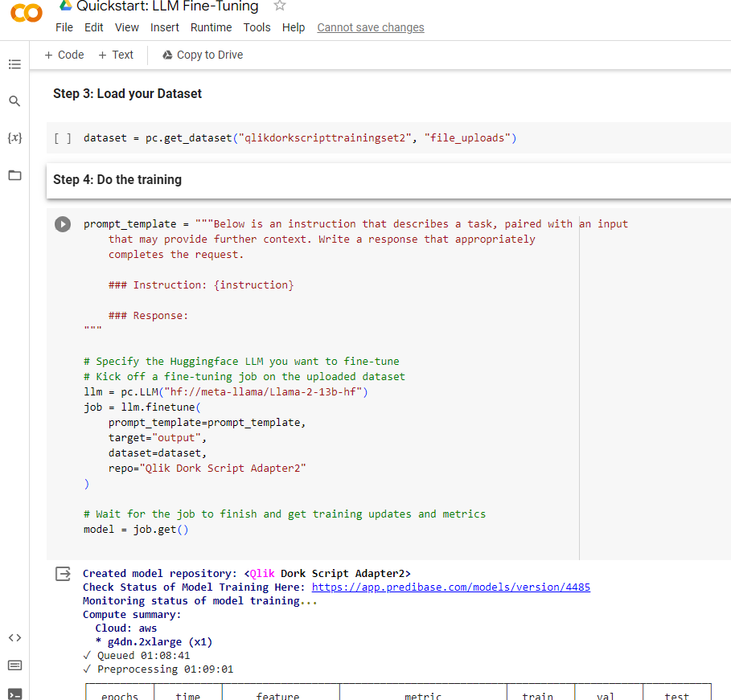Open the Help menu

click(x=294, y=27)
